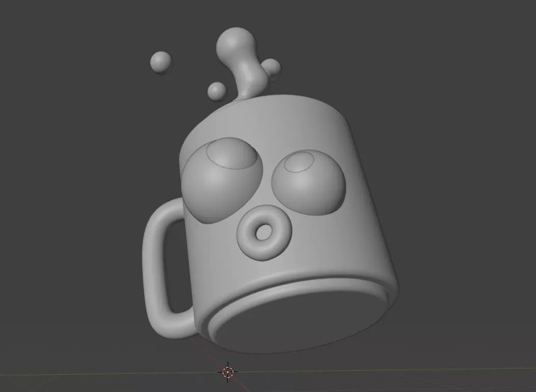
Task: Select the left eye sphere on mug
Action: pyautogui.click(x=222, y=180)
